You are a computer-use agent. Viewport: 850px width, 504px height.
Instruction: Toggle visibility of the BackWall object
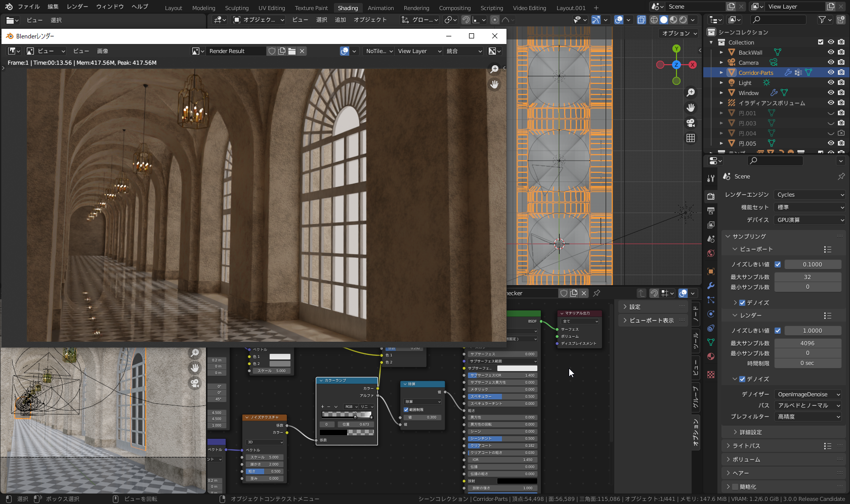[830, 52]
